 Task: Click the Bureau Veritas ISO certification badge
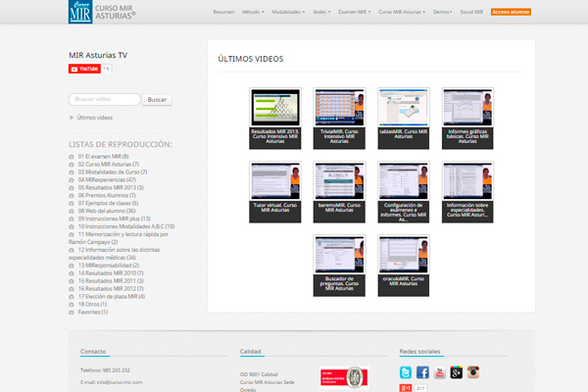pyautogui.click(x=344, y=377)
